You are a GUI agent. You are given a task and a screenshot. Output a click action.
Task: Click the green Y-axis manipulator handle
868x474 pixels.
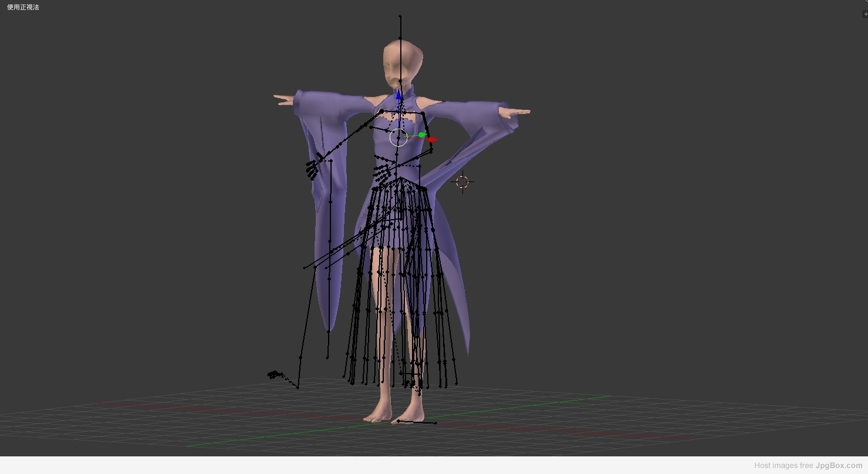click(x=422, y=135)
